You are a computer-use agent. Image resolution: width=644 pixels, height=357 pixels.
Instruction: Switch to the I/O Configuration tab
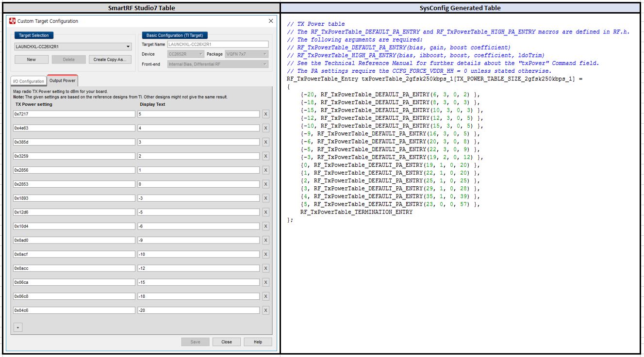[x=29, y=81]
